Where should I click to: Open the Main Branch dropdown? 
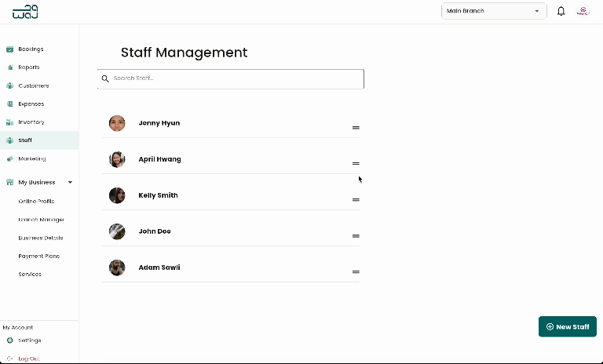tap(494, 11)
